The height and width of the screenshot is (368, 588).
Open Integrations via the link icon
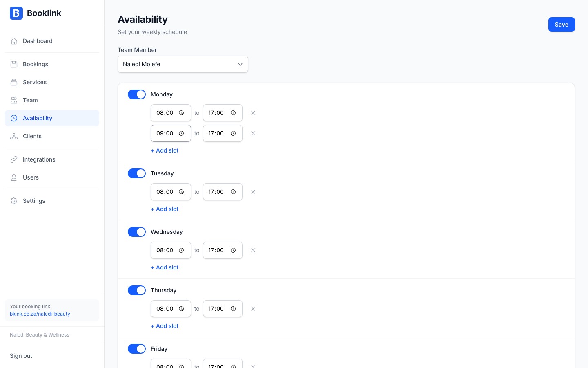click(14, 159)
